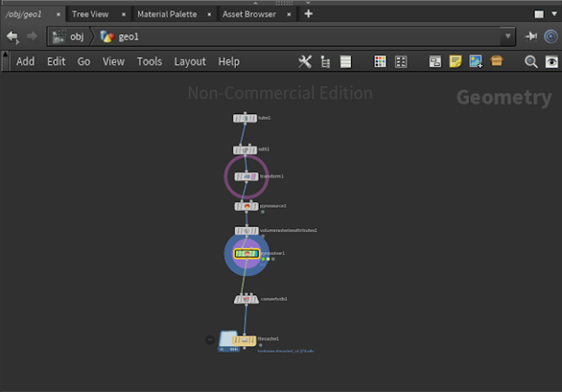Click the pin icon next to the path bar
The width and height of the screenshot is (562, 392).
click(x=531, y=36)
